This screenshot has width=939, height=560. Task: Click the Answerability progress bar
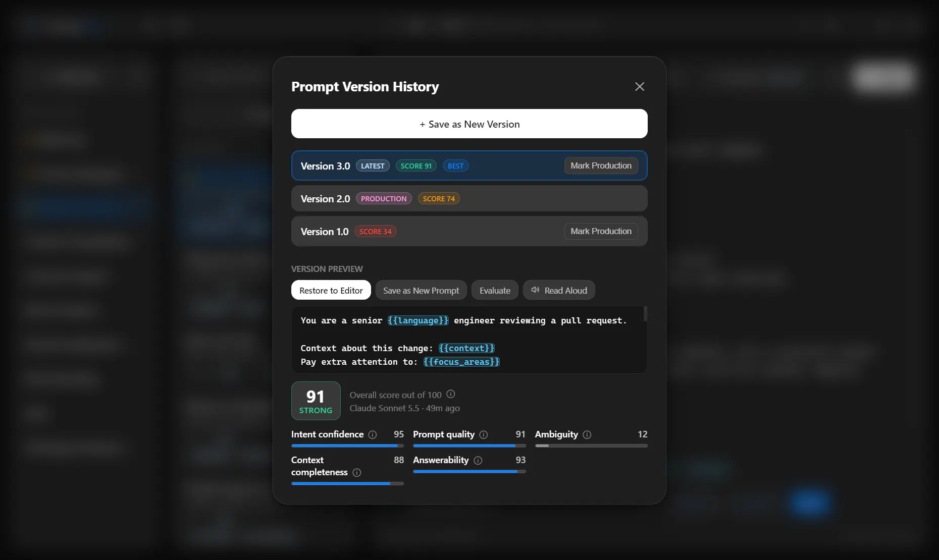pos(470,472)
